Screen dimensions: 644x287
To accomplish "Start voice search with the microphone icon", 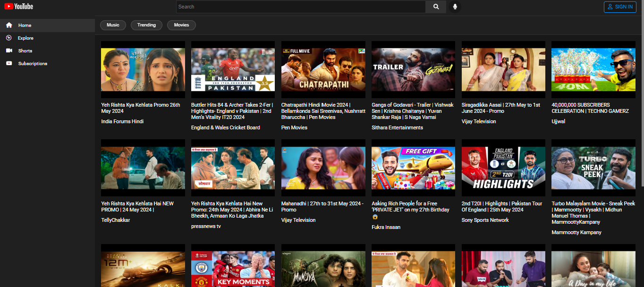I will [455, 7].
